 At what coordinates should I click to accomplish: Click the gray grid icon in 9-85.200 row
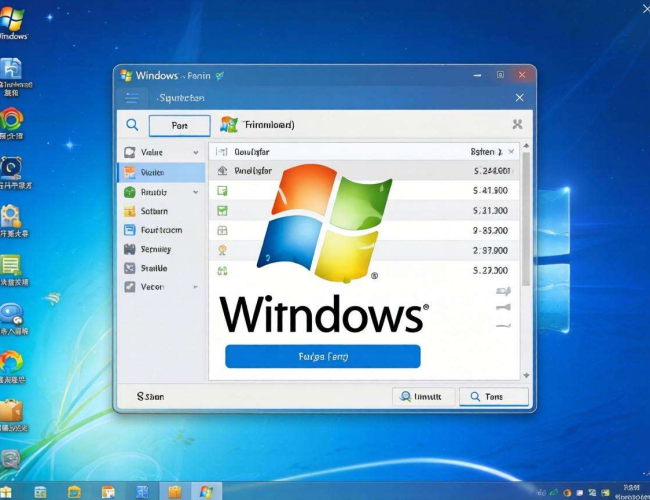(x=223, y=231)
